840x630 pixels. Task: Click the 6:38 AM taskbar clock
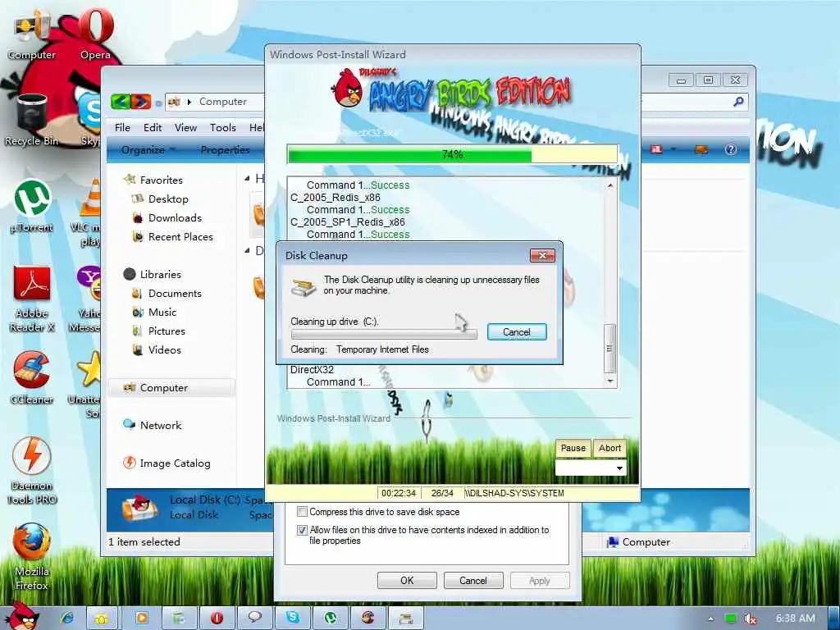click(796, 619)
